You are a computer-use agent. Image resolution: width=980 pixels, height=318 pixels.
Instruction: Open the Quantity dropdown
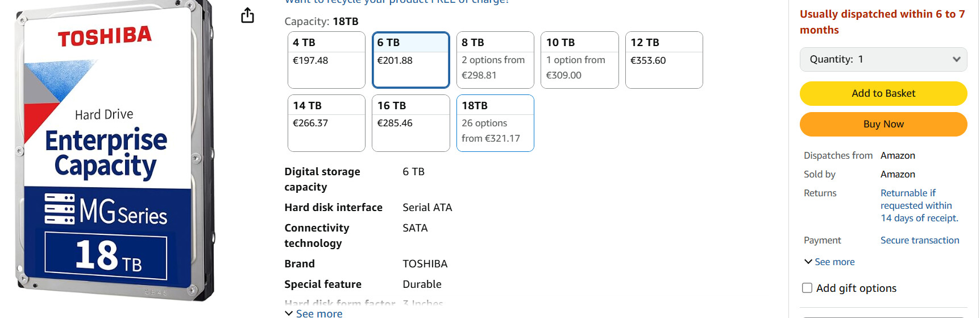(883, 59)
